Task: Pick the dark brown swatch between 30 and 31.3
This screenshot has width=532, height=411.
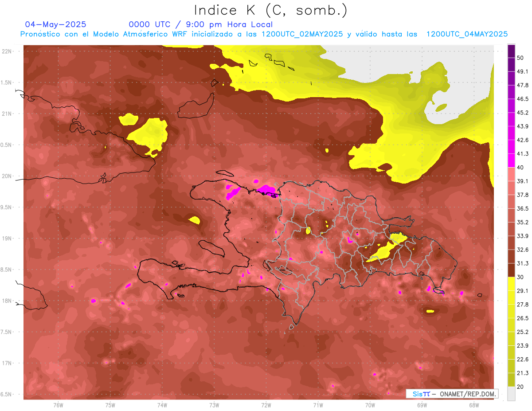Action: click(511, 270)
